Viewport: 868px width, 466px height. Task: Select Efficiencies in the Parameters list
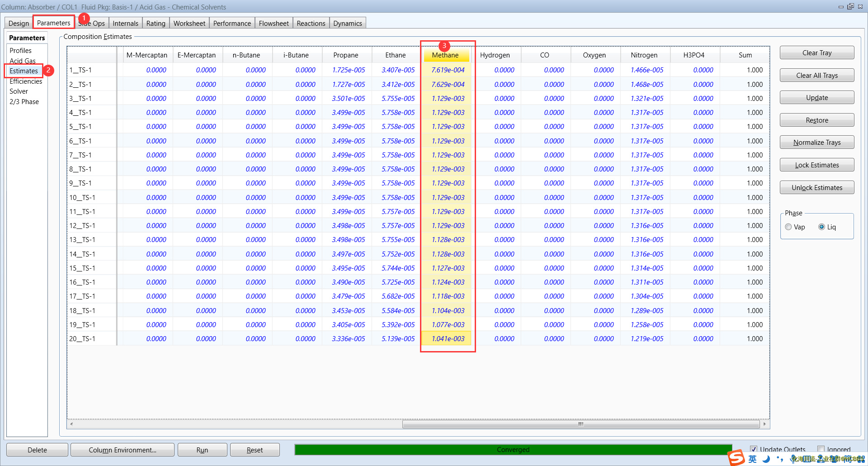[x=26, y=81]
